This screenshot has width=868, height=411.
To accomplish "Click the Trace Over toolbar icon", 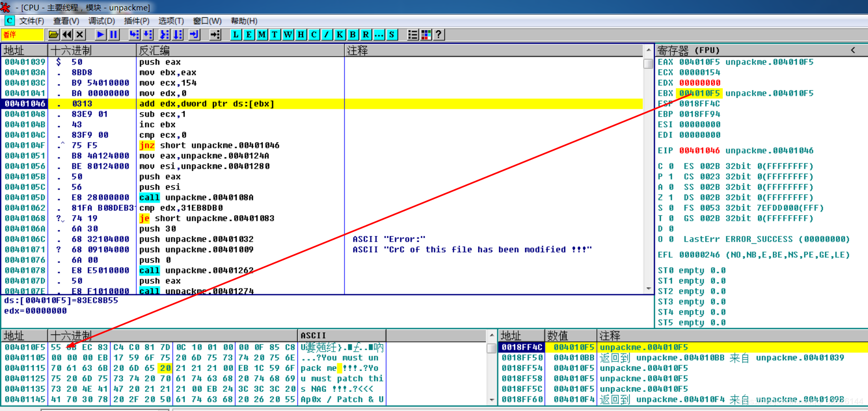I will pos(178,35).
